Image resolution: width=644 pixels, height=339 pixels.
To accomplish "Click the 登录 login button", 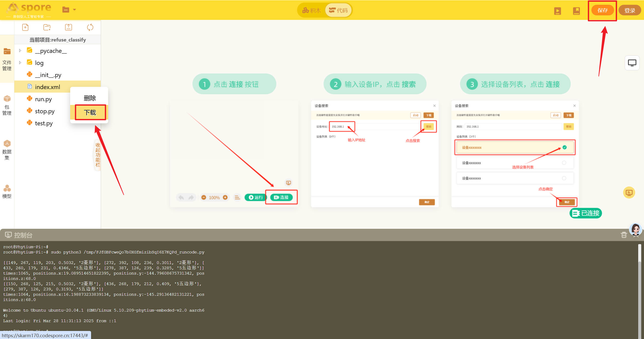I will click(629, 10).
